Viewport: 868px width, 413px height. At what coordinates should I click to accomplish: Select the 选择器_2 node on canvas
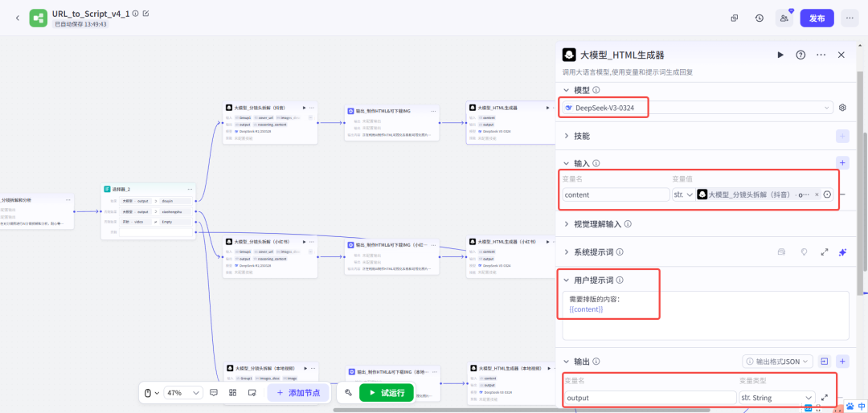point(149,211)
